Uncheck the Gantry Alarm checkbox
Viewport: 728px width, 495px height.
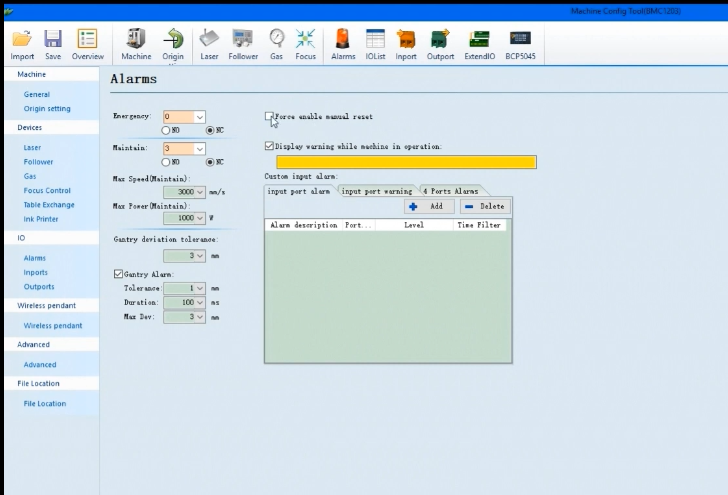tap(118, 274)
